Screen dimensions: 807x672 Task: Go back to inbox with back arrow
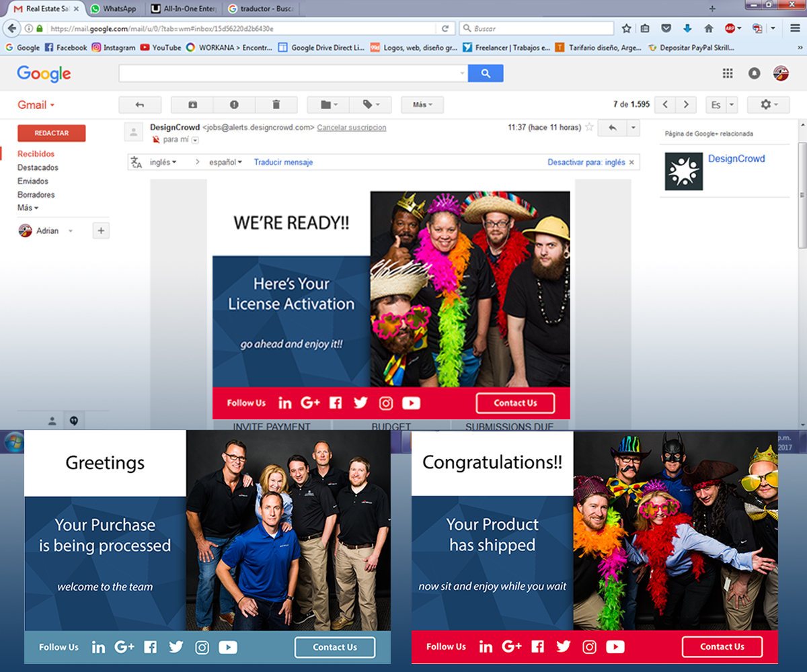pos(140,105)
